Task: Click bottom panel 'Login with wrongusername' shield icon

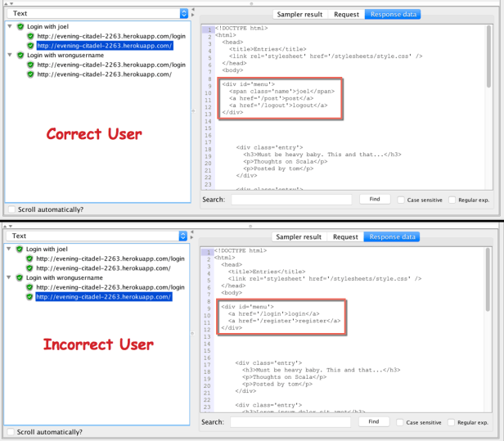Action: click(x=20, y=277)
